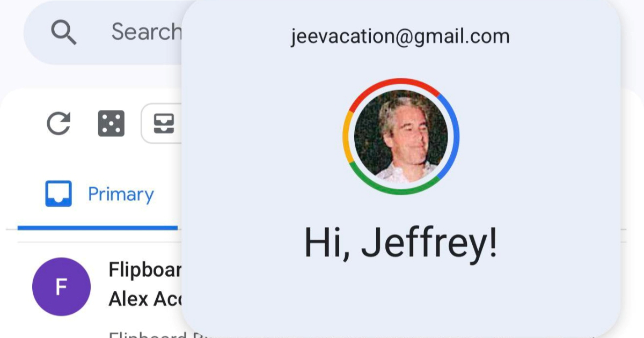644x338 pixels.
Task: Click the yellow arc of the avatar ring
Action: pyautogui.click(x=347, y=137)
